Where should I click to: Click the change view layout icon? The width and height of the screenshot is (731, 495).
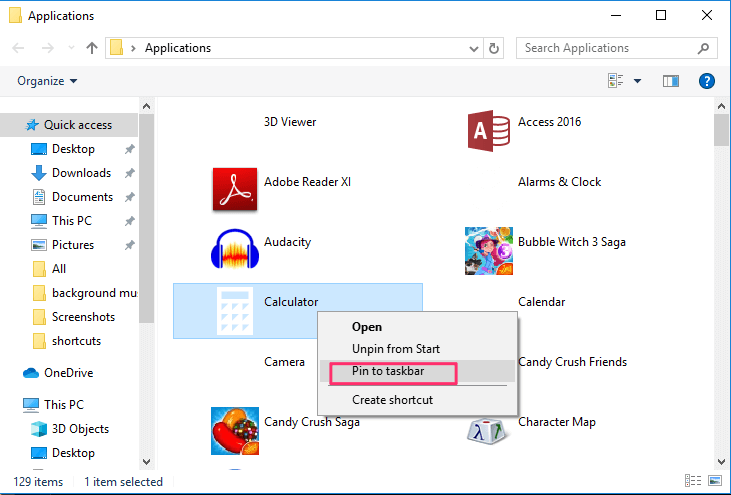[615, 81]
